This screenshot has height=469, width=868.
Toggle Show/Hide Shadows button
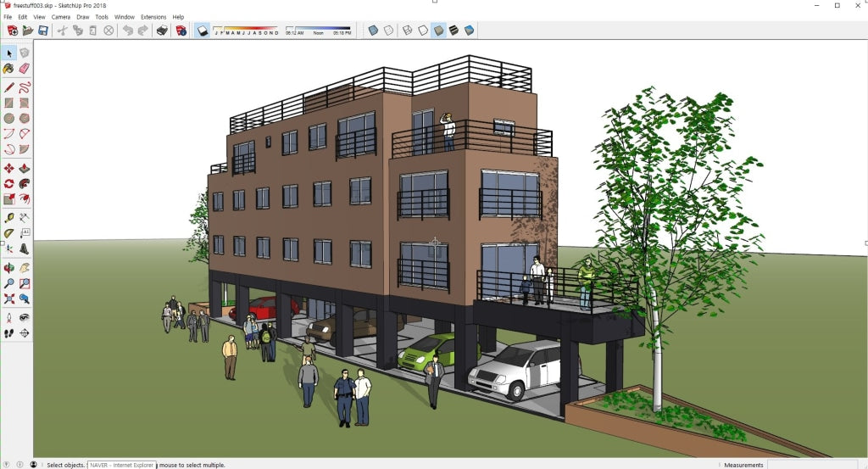[x=203, y=31]
